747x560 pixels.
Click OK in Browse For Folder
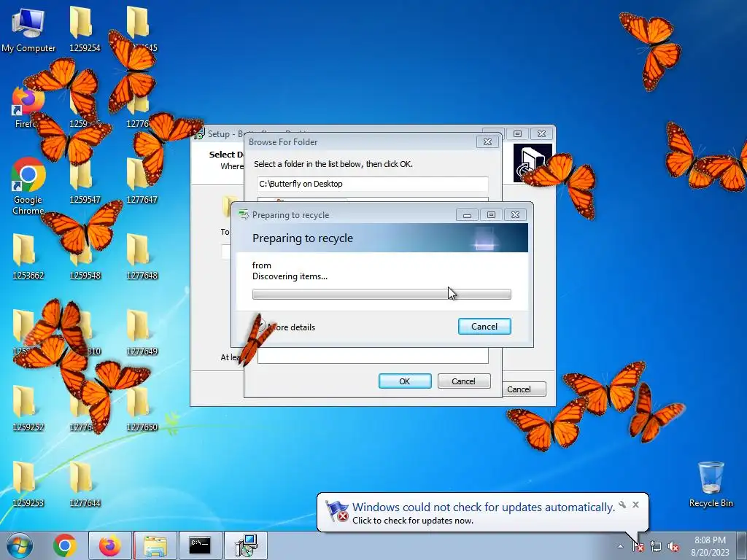[x=405, y=381]
